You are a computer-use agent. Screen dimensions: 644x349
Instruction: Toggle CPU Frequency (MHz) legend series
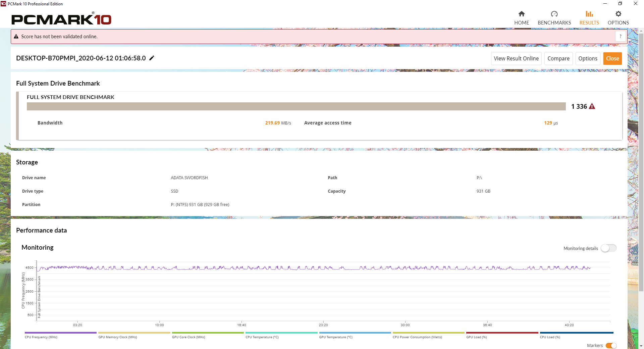pyautogui.click(x=61, y=335)
